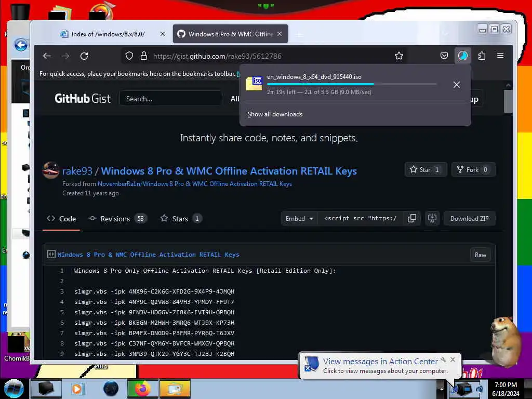
Task: Click the notification wrench options icon
Action: [443, 360]
